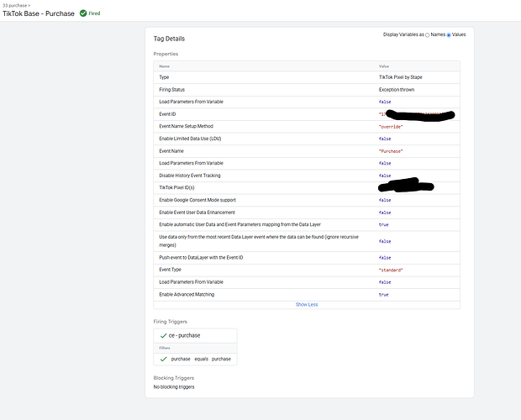Click the 'Tag Details' heading
This screenshot has height=420, width=521.
point(169,39)
